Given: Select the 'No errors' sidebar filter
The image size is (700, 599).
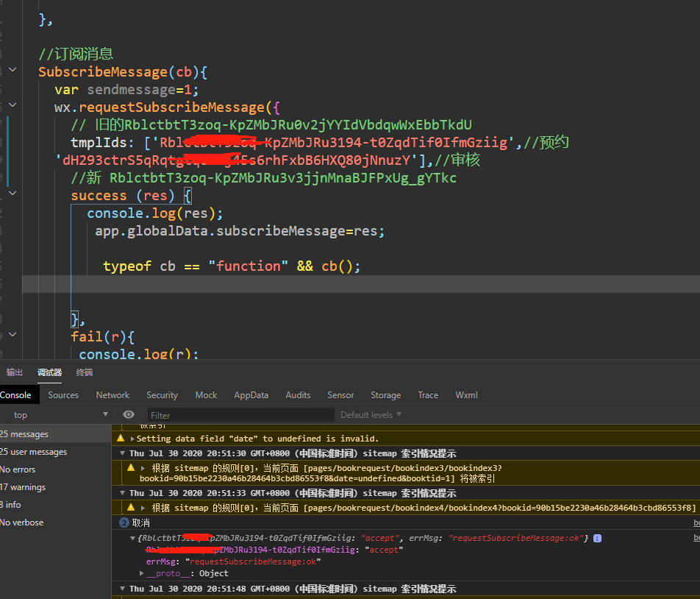Looking at the screenshot, I should coord(55,469).
